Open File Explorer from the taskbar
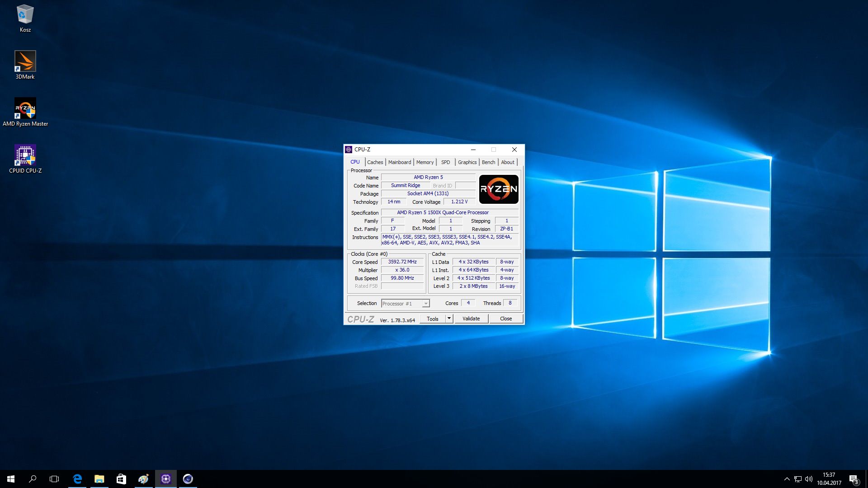868x488 pixels. click(99, 479)
